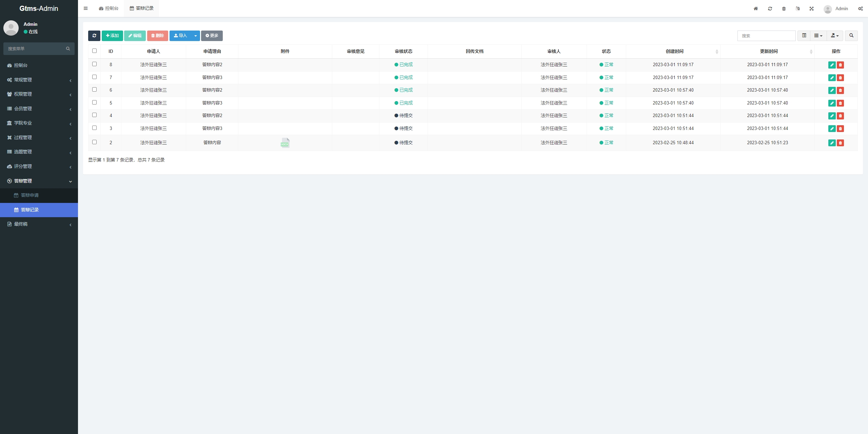This screenshot has height=434, width=868.
Task: Open 答辩记录 submenu item
Action: 39,210
